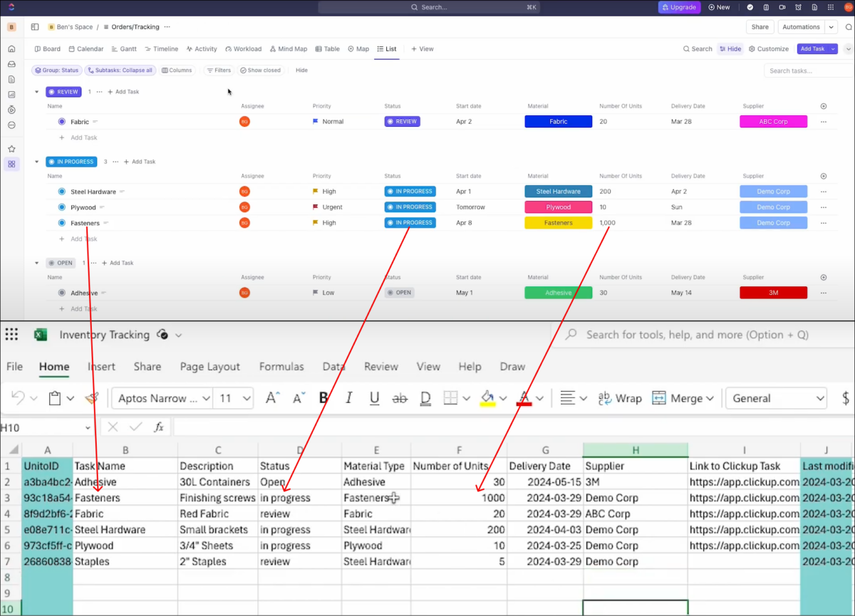Screen dimensions: 855x616
Task: Apply Bold formatting in Excel
Action: pos(323,398)
